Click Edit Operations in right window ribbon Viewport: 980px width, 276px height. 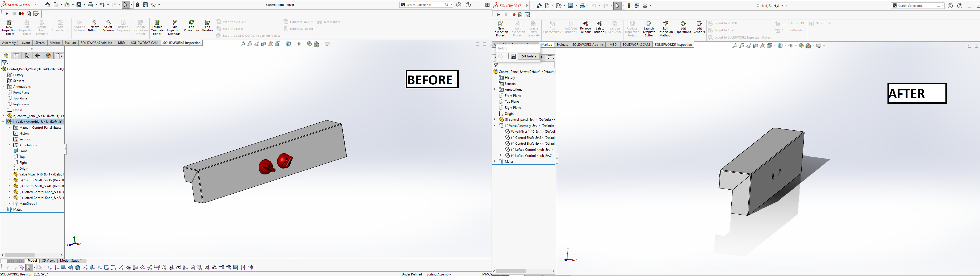click(x=683, y=28)
